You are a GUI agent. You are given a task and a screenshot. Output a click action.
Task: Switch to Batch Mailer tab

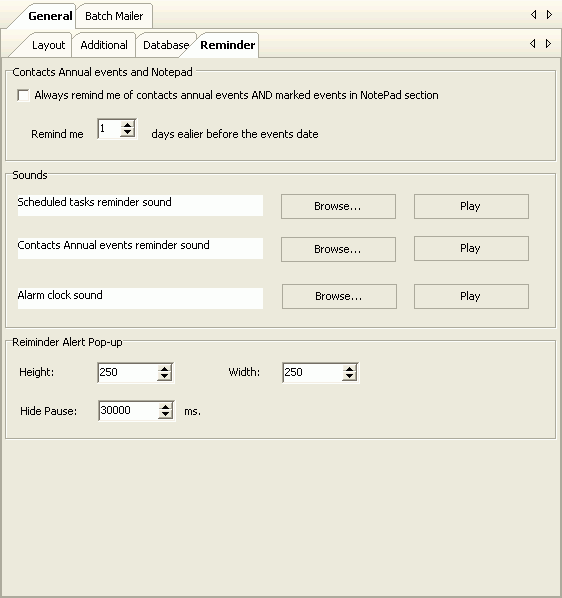[114, 16]
